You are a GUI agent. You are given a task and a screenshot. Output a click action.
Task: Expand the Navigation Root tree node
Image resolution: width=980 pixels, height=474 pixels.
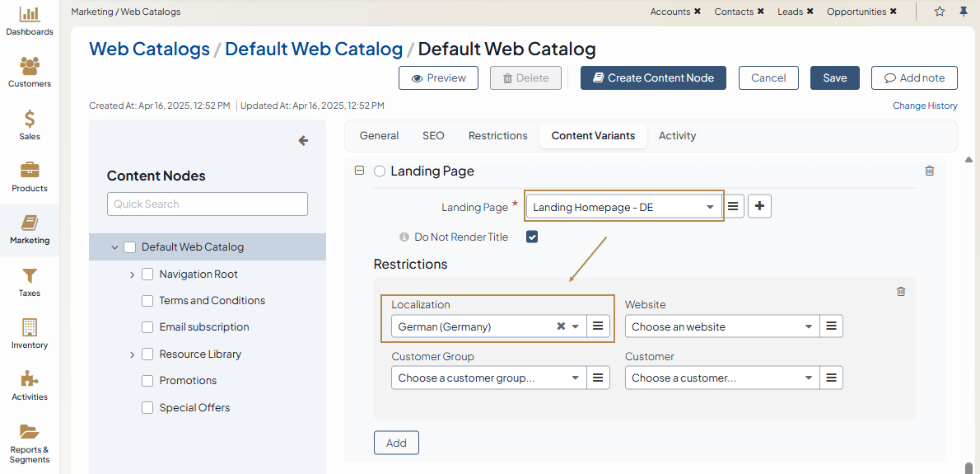[x=132, y=275]
